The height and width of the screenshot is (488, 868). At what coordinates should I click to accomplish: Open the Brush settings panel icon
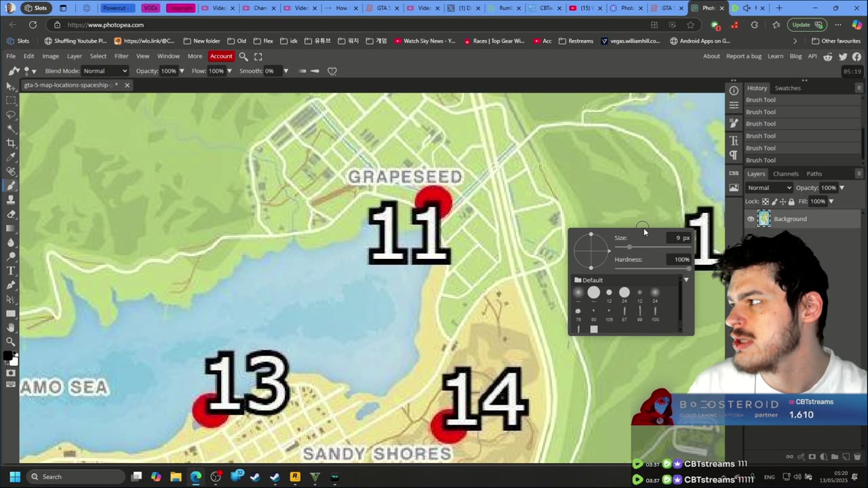(x=734, y=123)
